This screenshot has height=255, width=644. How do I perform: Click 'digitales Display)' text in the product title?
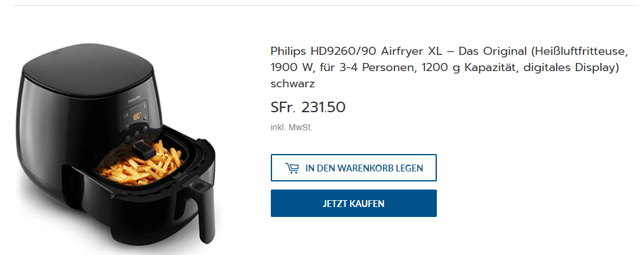click(570, 68)
